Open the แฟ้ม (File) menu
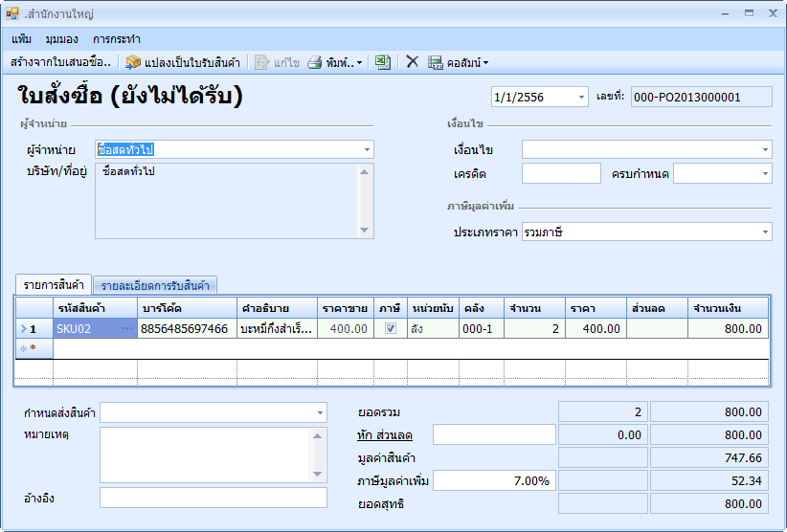 point(22,39)
